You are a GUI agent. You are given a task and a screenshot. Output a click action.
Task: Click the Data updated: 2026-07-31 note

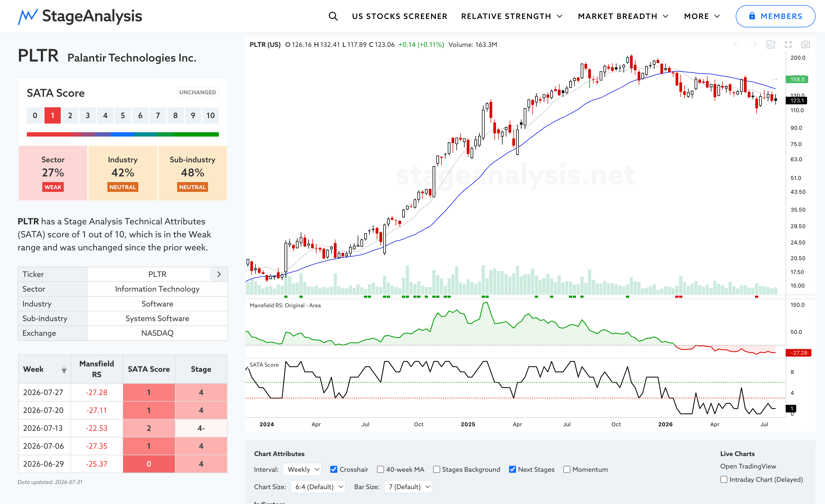point(50,482)
